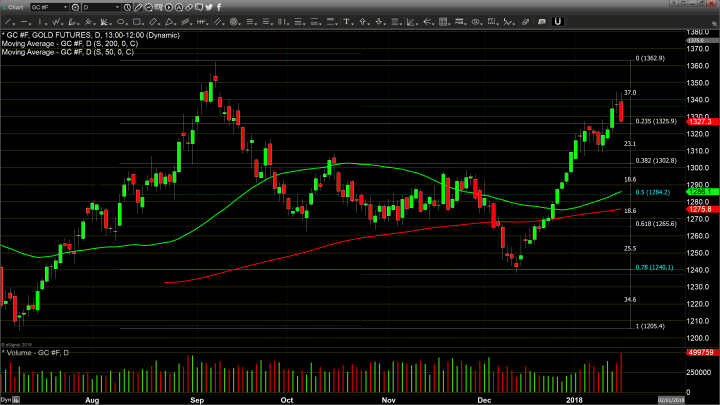Click the help question mark button
Image resolution: width=720 pixels, height=405 pixels.
[673, 3]
